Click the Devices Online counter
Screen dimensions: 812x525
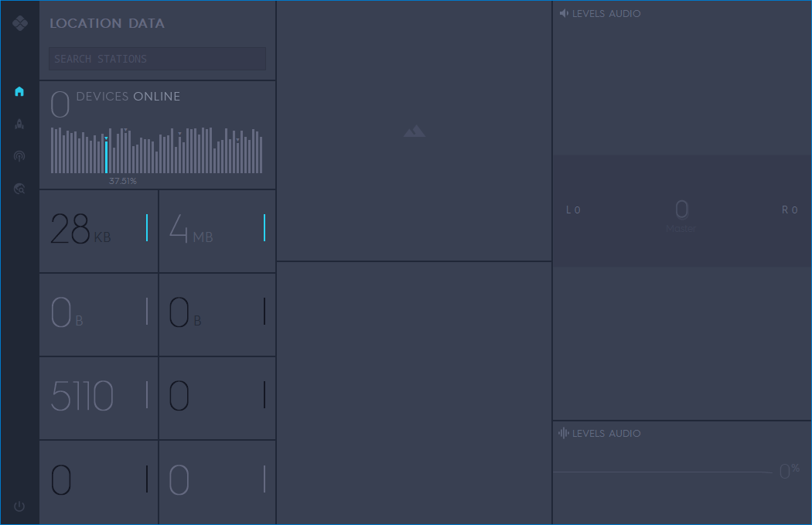(60, 105)
